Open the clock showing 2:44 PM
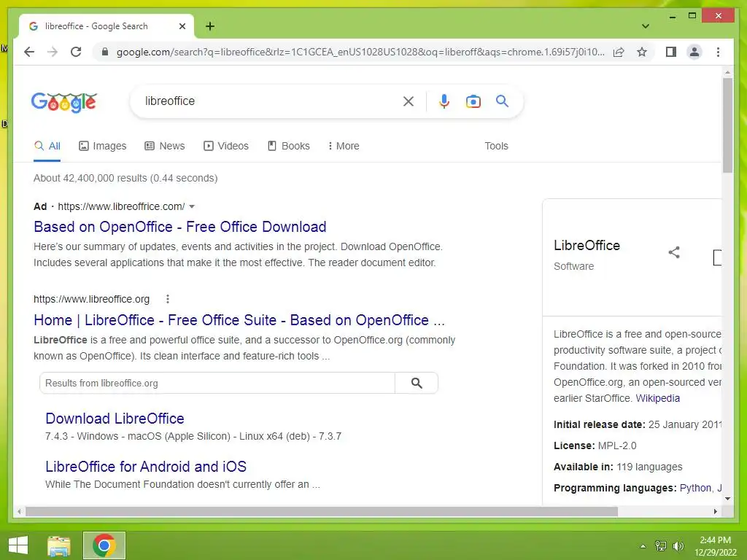Viewport: 747px width, 560px height. click(x=715, y=546)
